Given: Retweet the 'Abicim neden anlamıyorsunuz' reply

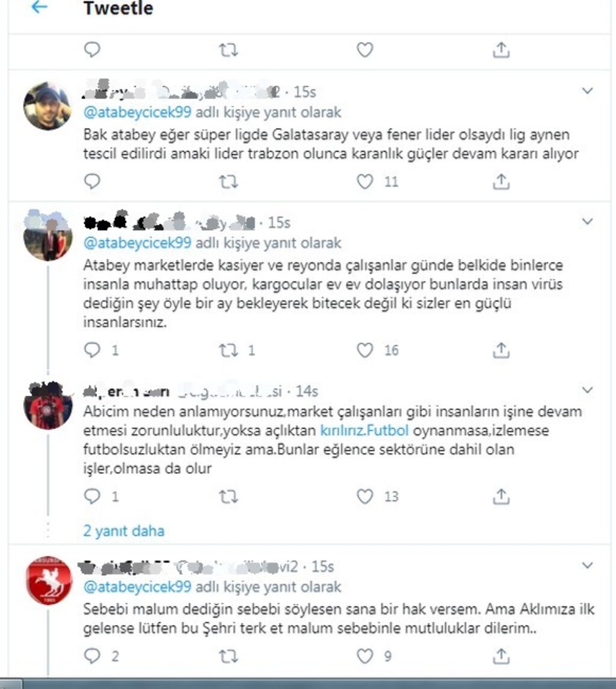Looking at the screenshot, I should (228, 497).
